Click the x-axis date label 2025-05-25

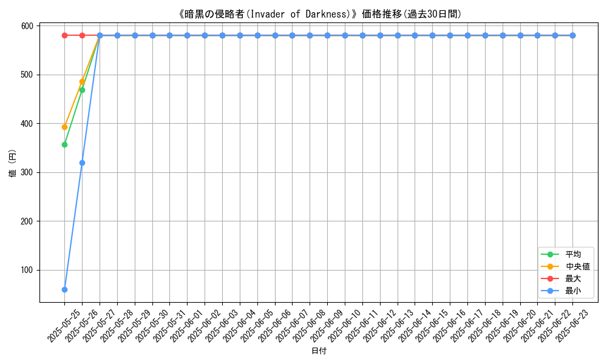click(64, 326)
